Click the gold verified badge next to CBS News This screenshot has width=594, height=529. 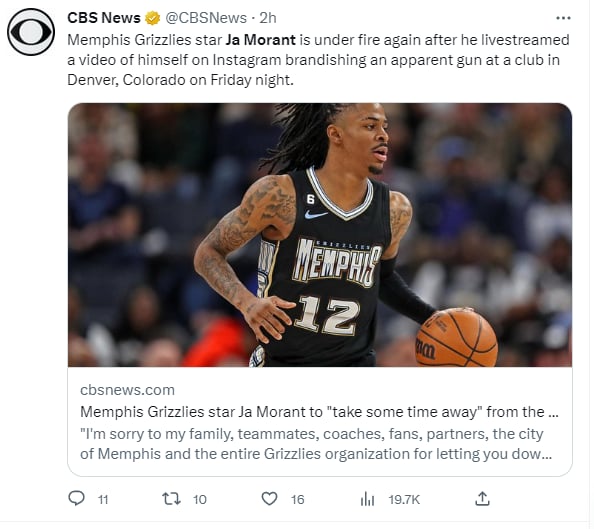(153, 18)
